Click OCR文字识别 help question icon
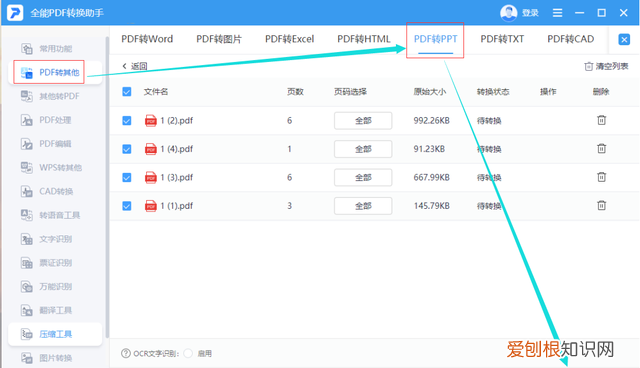 (x=126, y=353)
